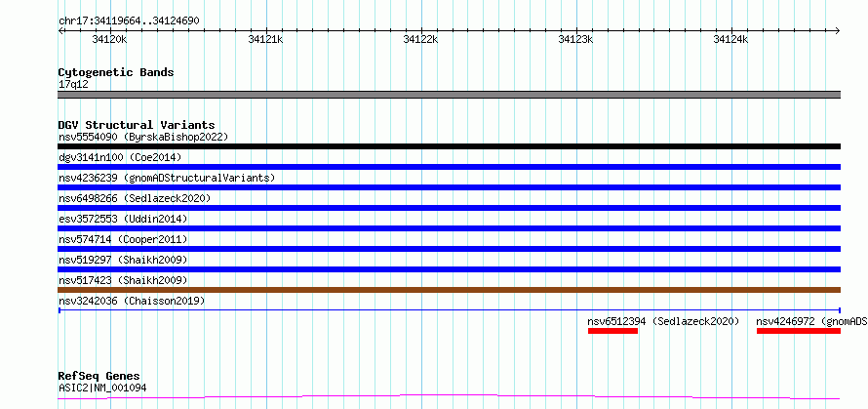The width and height of the screenshot is (868, 409).
Task: Open the nsv4236239 (gnomADStructuralVariants) label
Action: [x=167, y=178]
